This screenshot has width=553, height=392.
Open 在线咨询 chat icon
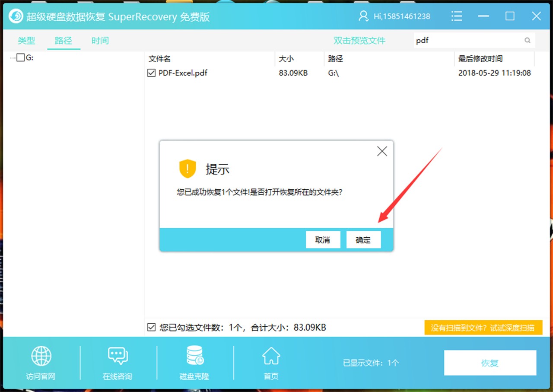[x=117, y=357]
